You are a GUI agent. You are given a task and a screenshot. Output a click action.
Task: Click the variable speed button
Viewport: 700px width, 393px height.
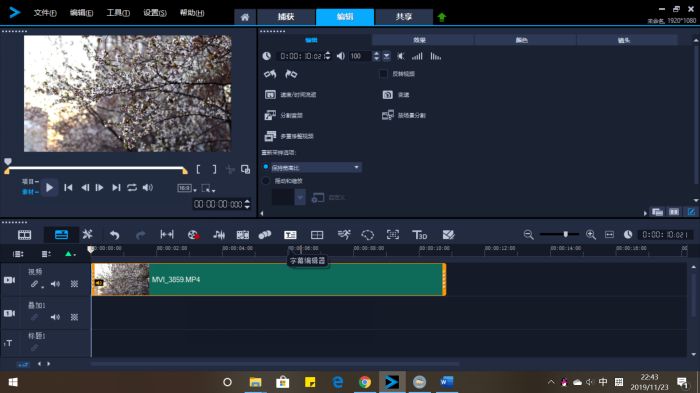pos(396,95)
